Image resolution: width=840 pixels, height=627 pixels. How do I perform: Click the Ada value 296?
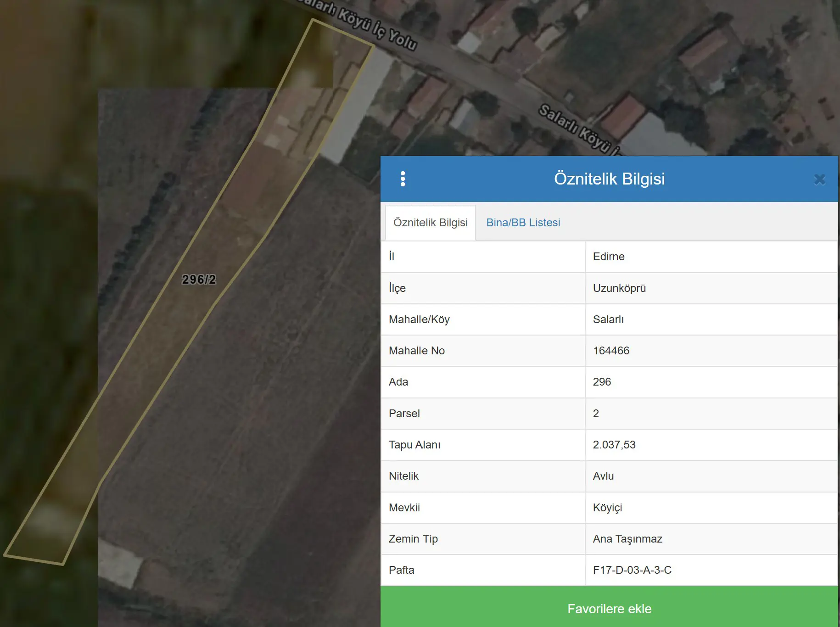[602, 382]
